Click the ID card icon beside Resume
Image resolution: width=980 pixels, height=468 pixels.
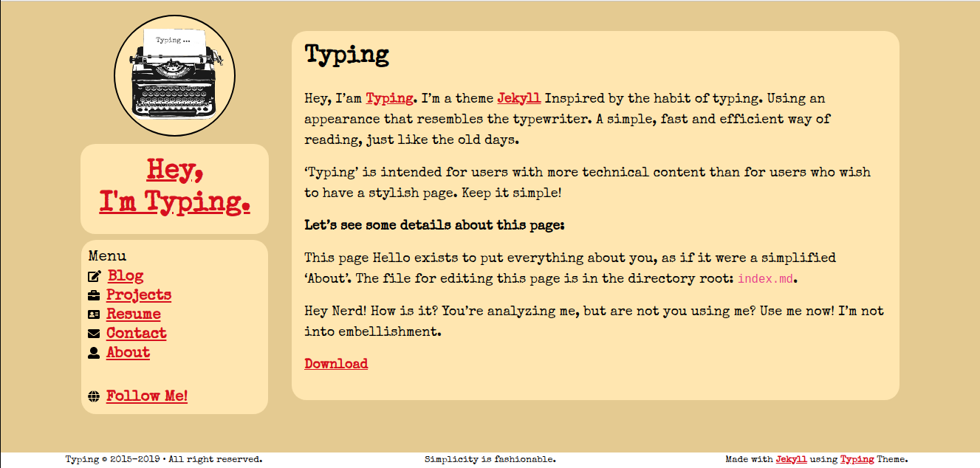[x=94, y=314]
